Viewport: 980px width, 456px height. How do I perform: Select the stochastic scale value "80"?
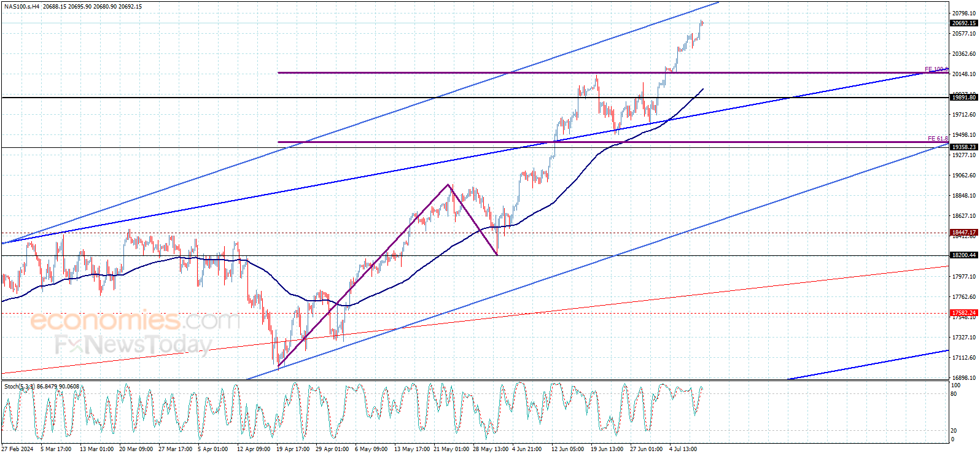click(x=954, y=394)
